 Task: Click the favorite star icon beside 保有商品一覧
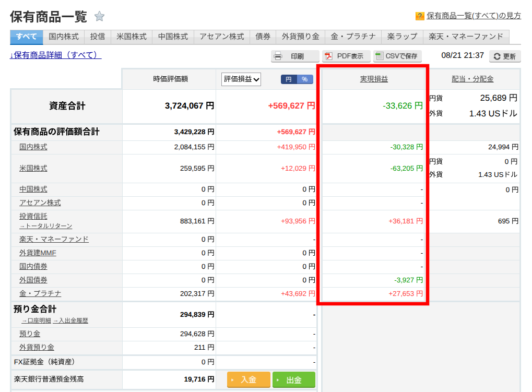pyautogui.click(x=99, y=16)
